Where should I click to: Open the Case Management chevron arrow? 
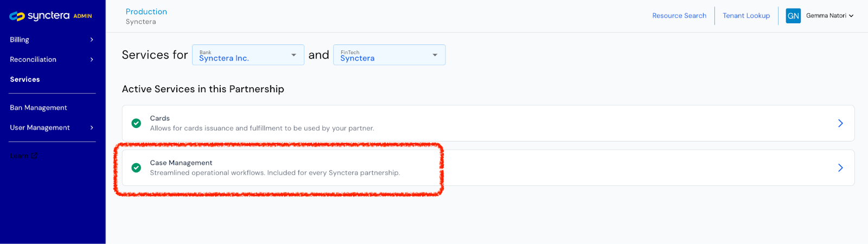point(840,168)
